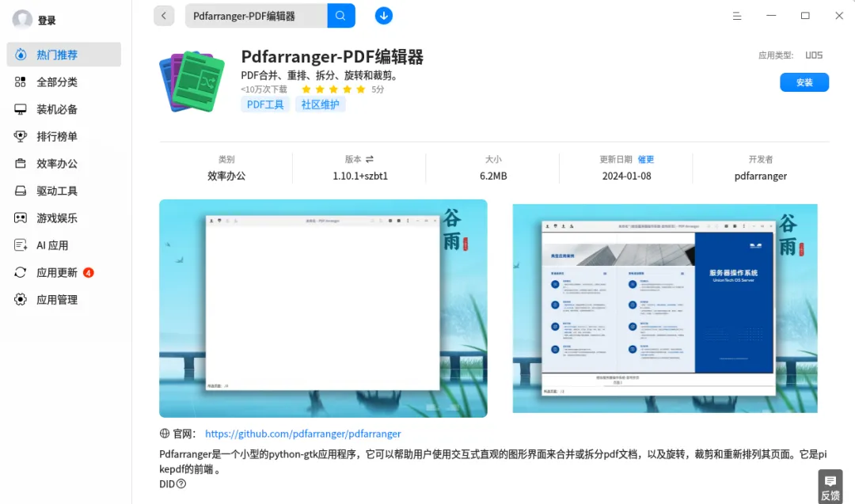Click the 全部分类 grid icon
This screenshot has width=855, height=504.
pos(20,81)
